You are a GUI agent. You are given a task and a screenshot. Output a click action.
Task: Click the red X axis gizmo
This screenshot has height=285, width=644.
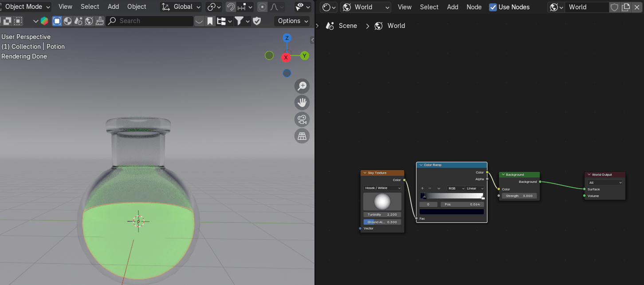(x=286, y=57)
